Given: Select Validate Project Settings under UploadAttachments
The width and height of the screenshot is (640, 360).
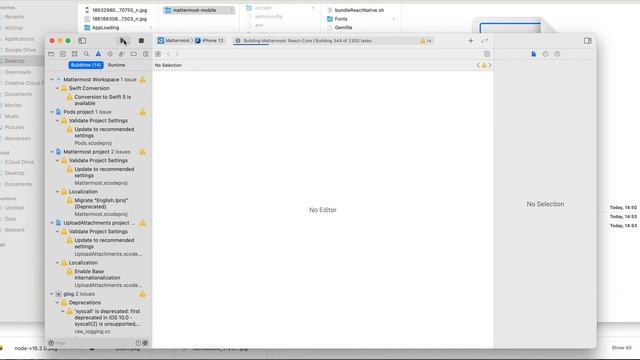Looking at the screenshot, I should [98, 232].
